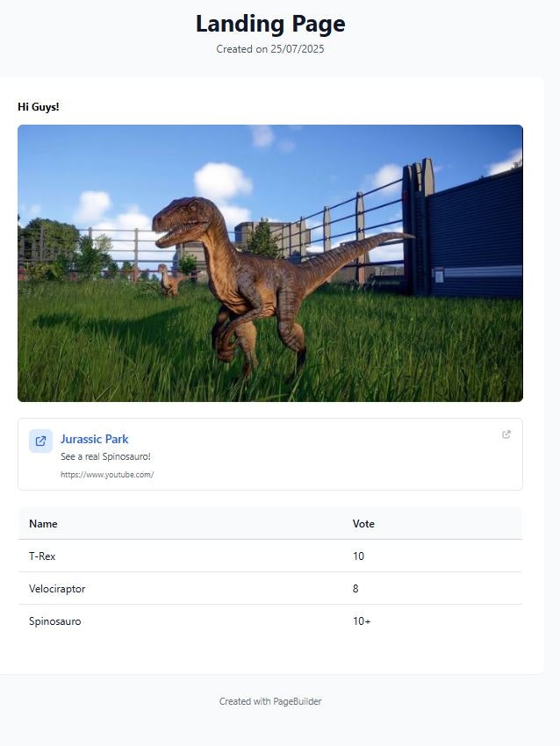Click the Hi Guys! heading text
560x746 pixels.
click(x=39, y=106)
